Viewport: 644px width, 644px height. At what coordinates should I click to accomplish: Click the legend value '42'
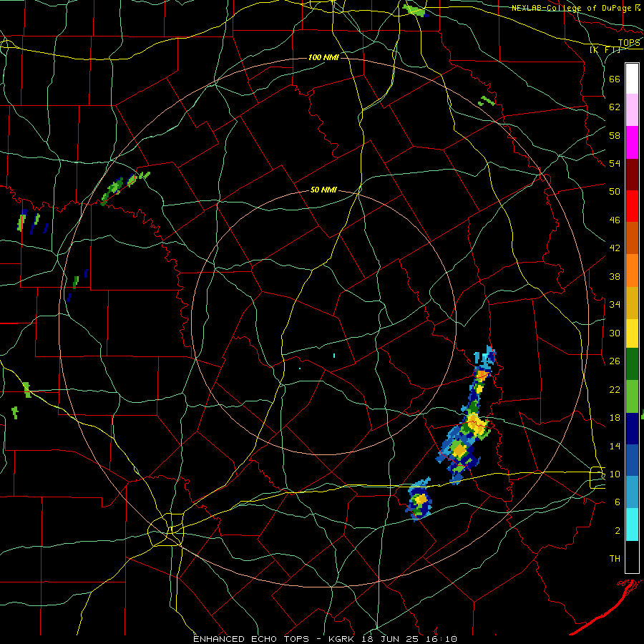click(x=615, y=248)
